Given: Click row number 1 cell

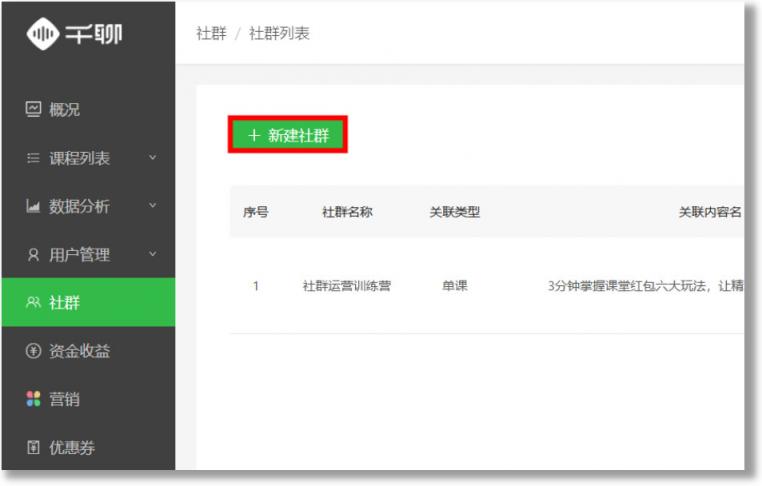Looking at the screenshot, I should point(256,286).
